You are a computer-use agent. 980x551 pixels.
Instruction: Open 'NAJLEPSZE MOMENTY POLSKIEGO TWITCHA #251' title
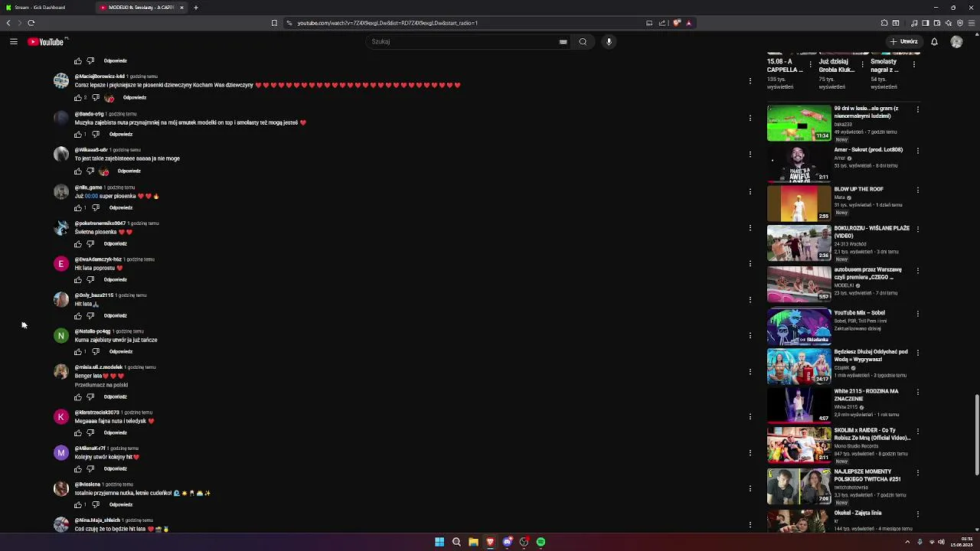click(x=867, y=475)
